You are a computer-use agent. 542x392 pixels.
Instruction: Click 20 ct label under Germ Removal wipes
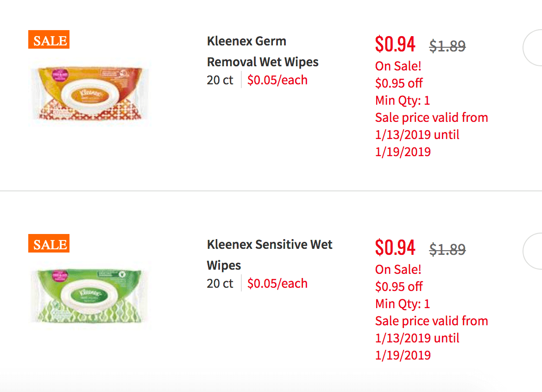[x=220, y=80]
